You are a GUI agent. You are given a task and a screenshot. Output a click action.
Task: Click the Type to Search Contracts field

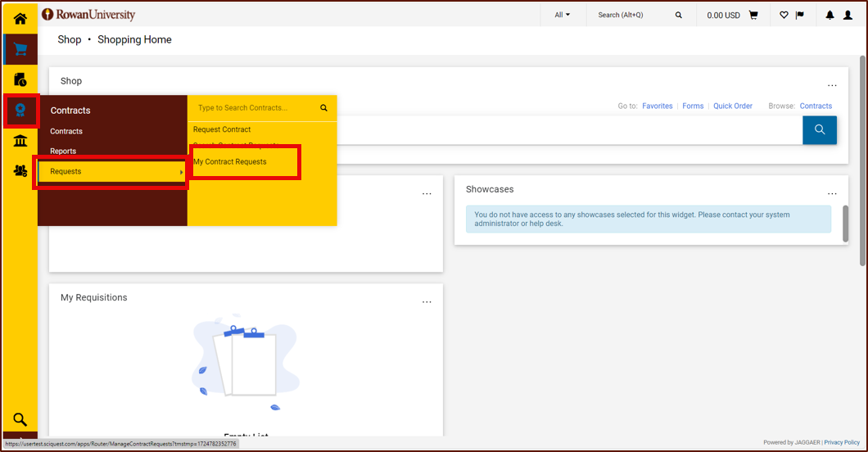click(x=255, y=108)
